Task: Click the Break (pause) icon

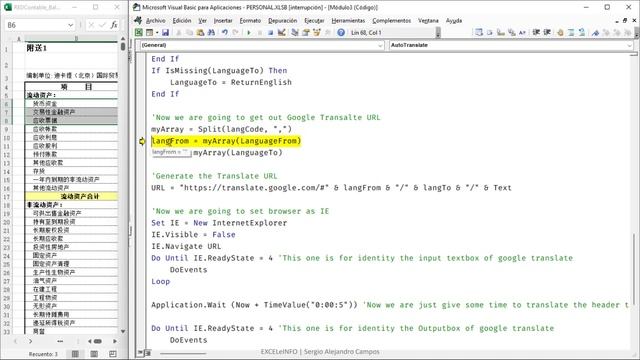Action: 260,32
